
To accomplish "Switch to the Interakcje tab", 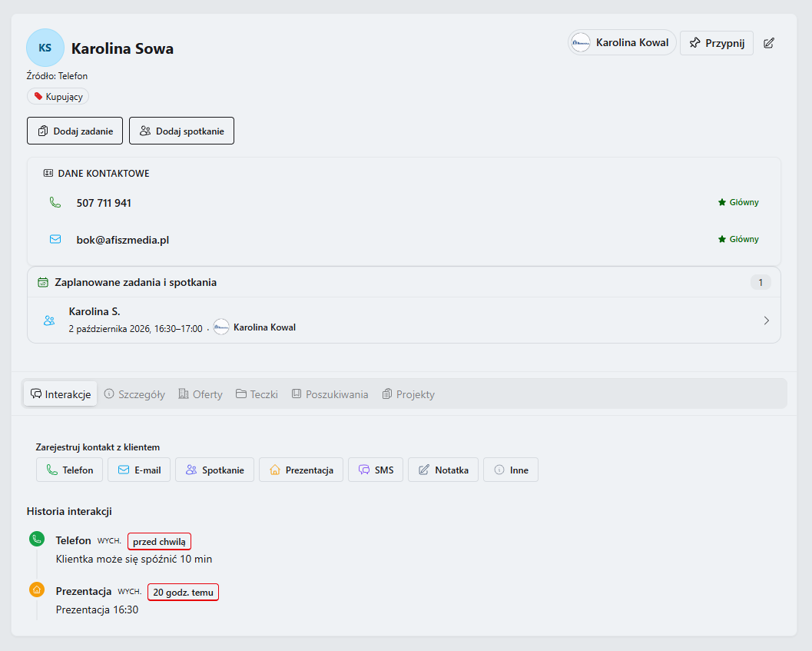I will pyautogui.click(x=61, y=394).
